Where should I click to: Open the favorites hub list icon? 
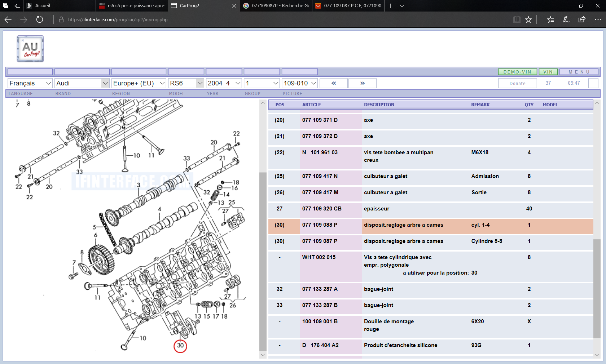[550, 20]
